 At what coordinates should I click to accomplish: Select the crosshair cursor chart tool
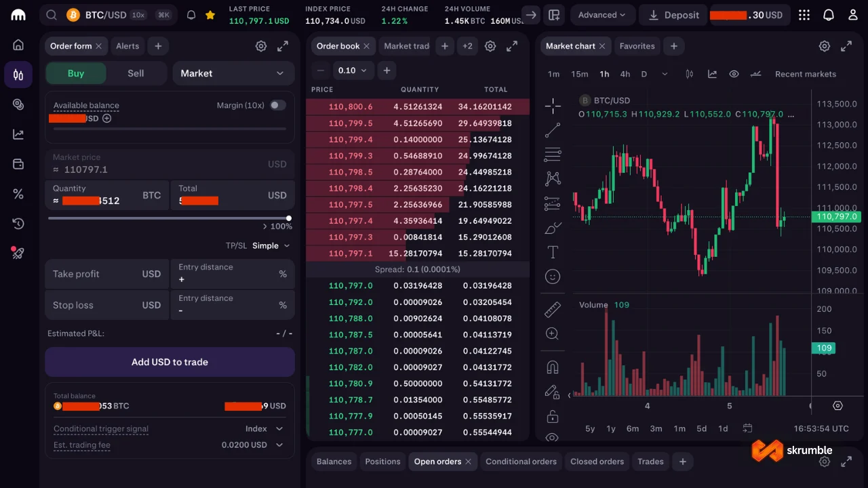553,105
